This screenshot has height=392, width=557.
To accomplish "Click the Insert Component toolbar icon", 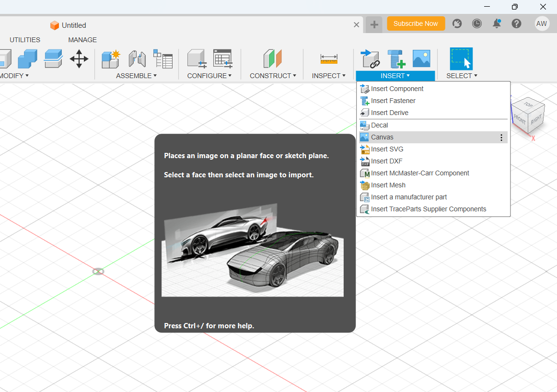I will pos(370,59).
